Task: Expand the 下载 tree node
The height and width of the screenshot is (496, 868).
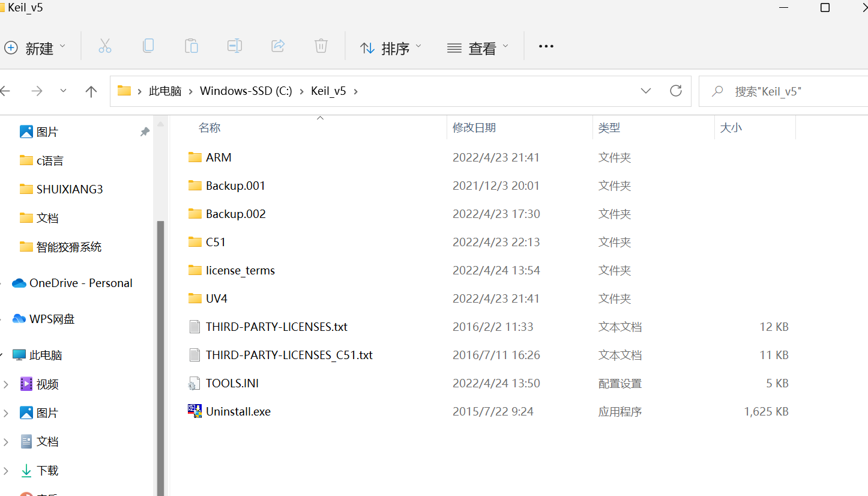Action: (6, 471)
